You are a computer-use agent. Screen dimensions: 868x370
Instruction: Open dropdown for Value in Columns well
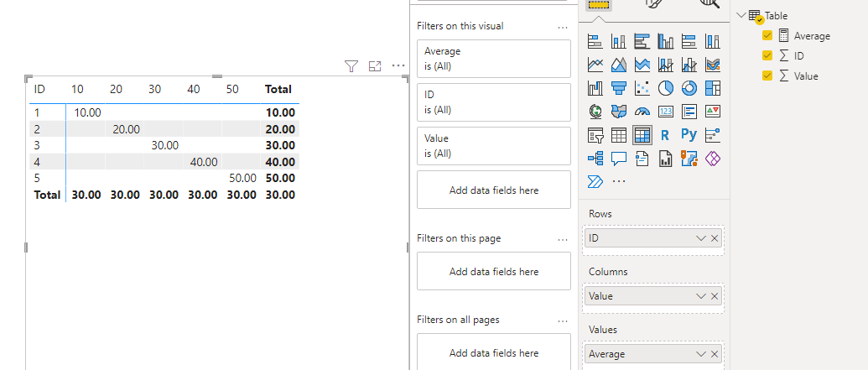701,296
